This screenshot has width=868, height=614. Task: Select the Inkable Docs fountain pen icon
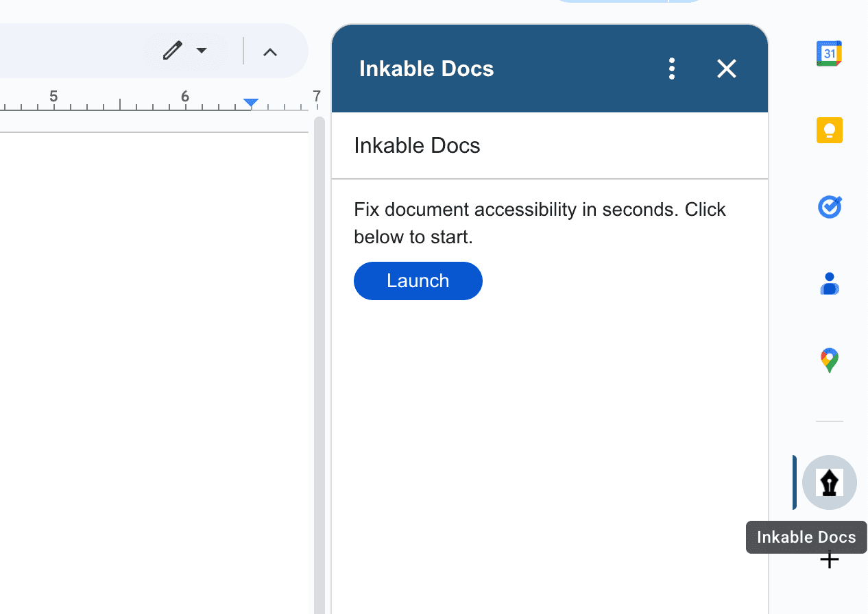829,482
